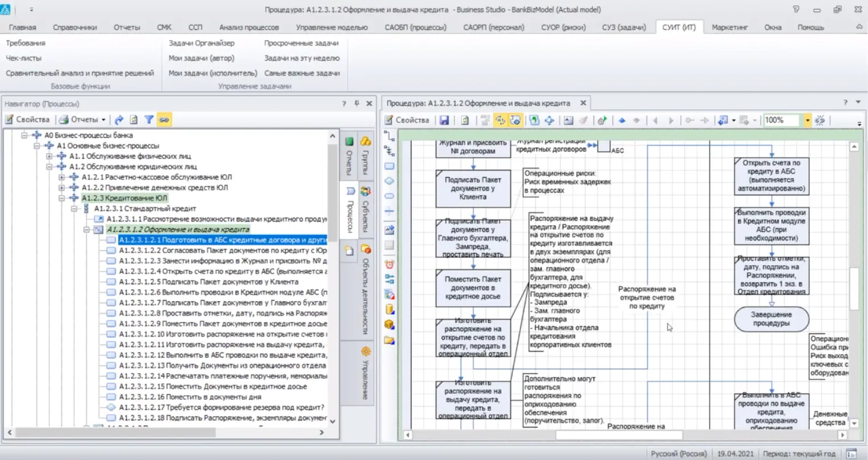
Task: Open dropdown next to blue export icon
Action: pyautogui.click(x=734, y=120)
